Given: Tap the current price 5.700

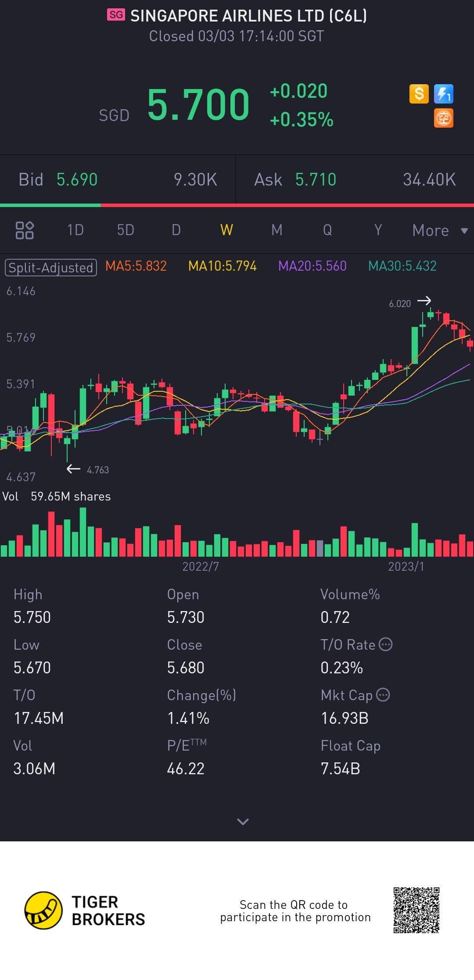Looking at the screenshot, I should coord(198,104).
